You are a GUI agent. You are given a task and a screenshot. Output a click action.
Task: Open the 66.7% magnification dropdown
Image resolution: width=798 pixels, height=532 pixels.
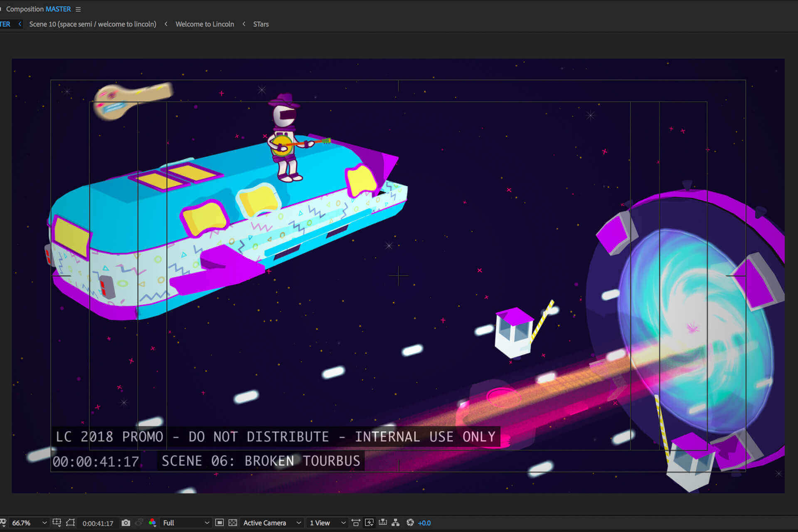coord(29,523)
